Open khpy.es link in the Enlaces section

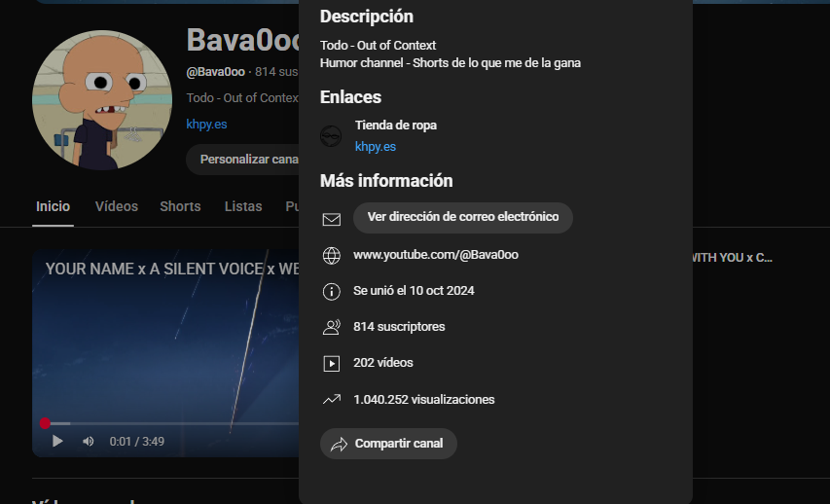376,147
